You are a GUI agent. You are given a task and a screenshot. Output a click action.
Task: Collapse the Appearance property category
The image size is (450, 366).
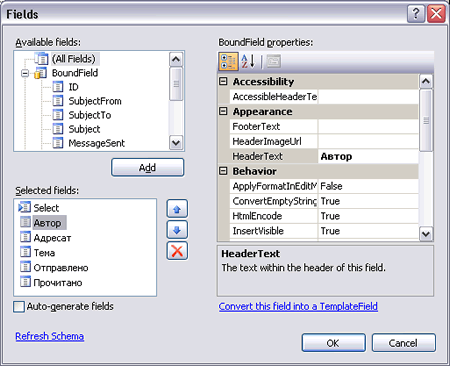[x=223, y=111]
